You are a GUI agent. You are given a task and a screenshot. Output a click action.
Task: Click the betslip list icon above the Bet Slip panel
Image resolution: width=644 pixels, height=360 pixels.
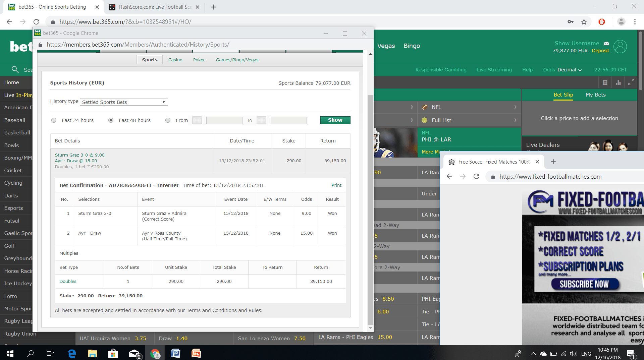tap(605, 82)
